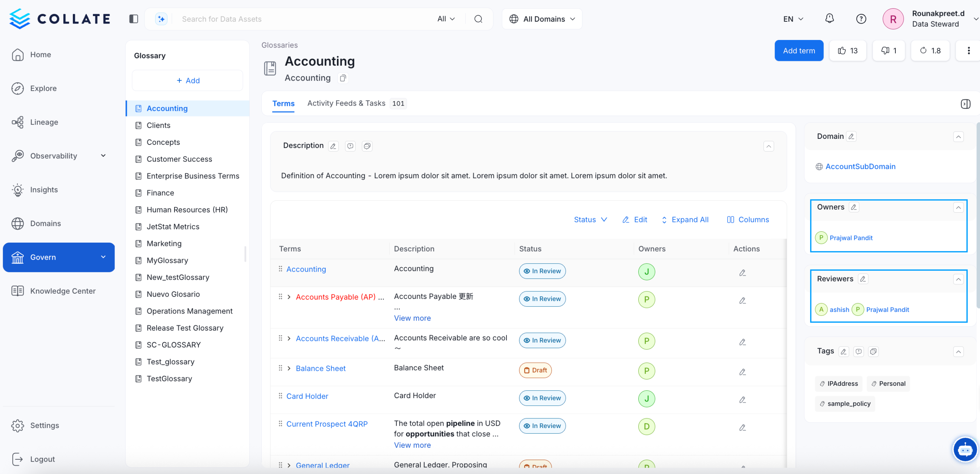Viewport: 980px width, 474px height.
Task: Expand the Accounts Payable (AP) term row
Action: coord(288,297)
